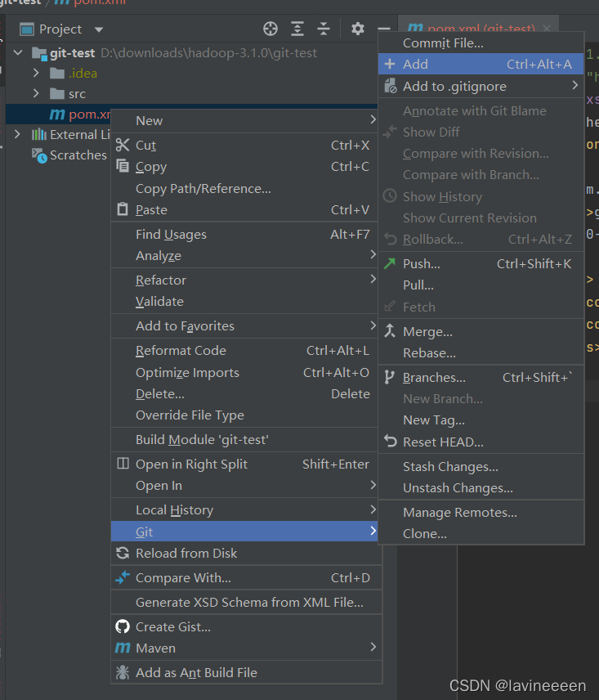Screen dimensions: 599x700
Task: Hide the Project panel with minus icon
Action: 383,29
